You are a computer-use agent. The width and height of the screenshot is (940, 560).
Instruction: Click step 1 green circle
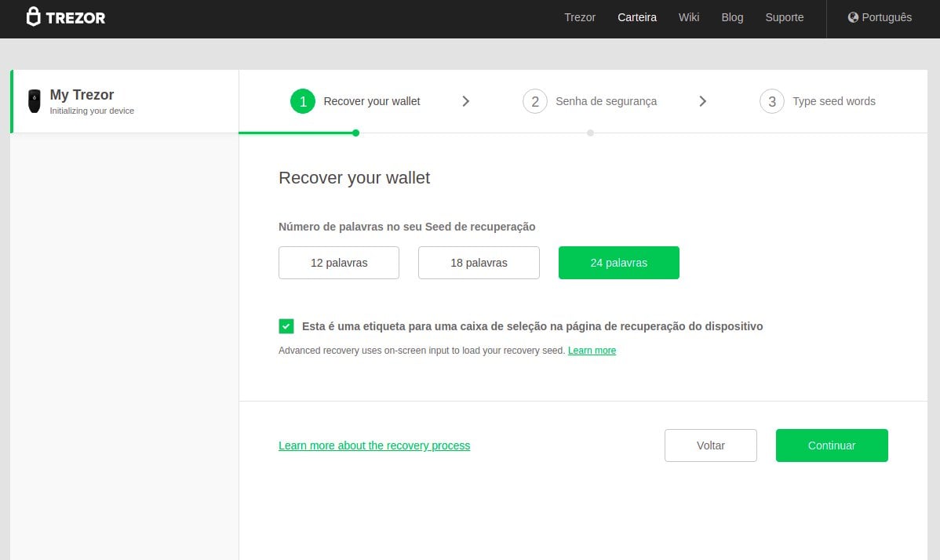coord(303,101)
